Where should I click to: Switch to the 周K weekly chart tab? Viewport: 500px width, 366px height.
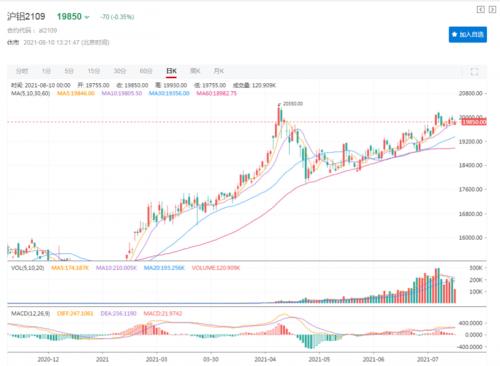click(x=195, y=71)
